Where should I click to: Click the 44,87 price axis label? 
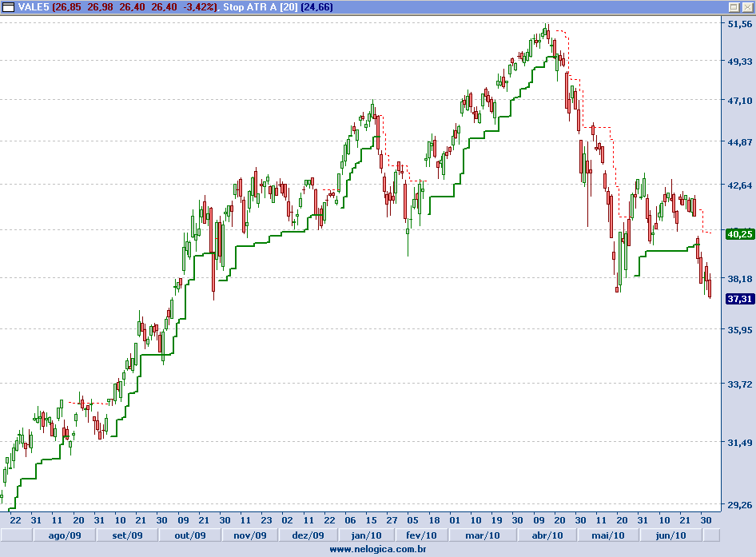(739, 142)
